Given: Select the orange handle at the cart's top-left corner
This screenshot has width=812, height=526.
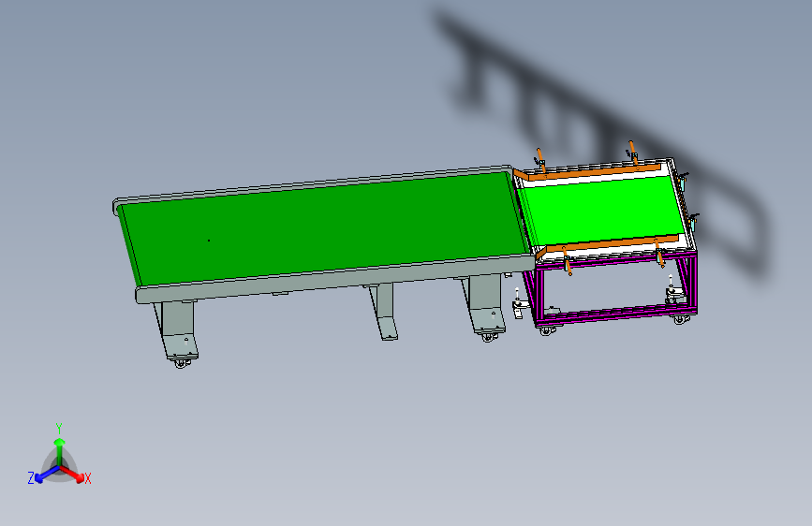Looking at the screenshot, I should (540, 160).
